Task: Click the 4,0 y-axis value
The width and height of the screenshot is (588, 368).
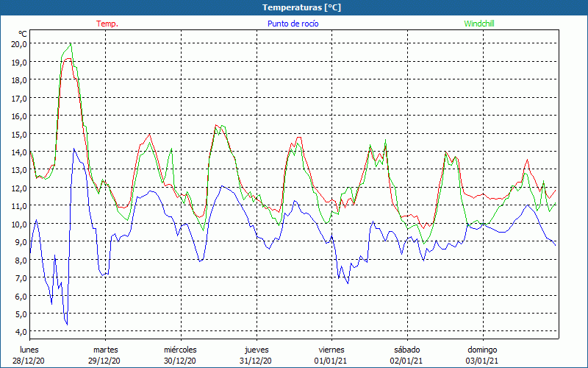Action: (x=21, y=332)
